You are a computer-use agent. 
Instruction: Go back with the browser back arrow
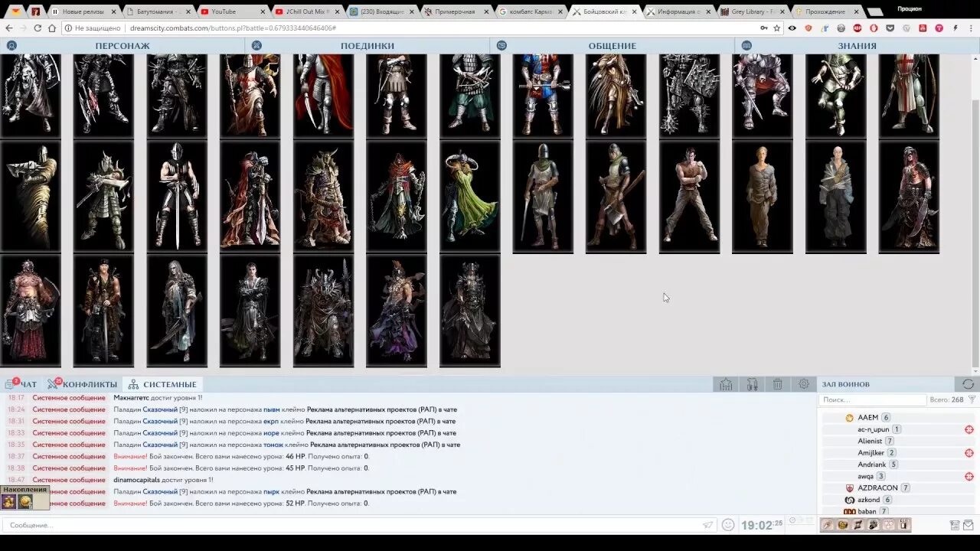tap(9, 28)
